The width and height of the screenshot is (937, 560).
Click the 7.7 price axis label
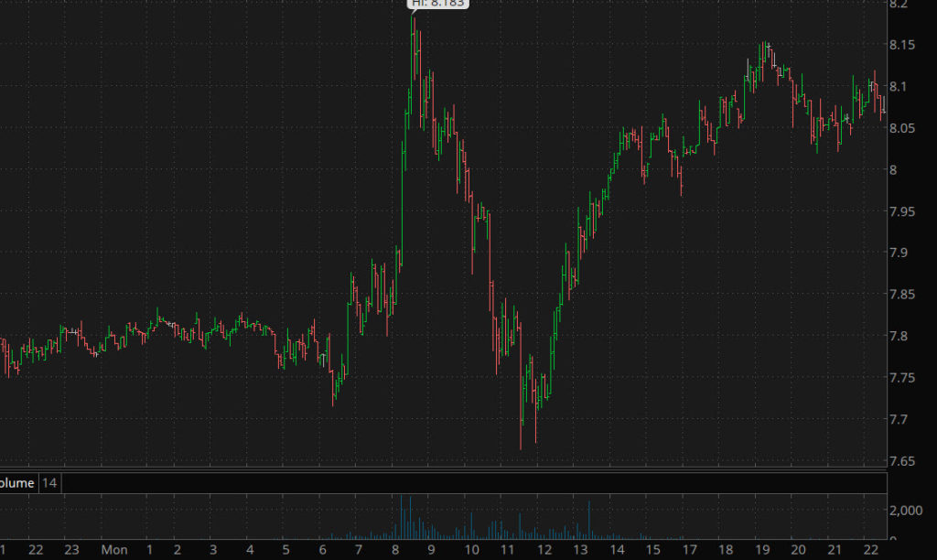[898, 419]
